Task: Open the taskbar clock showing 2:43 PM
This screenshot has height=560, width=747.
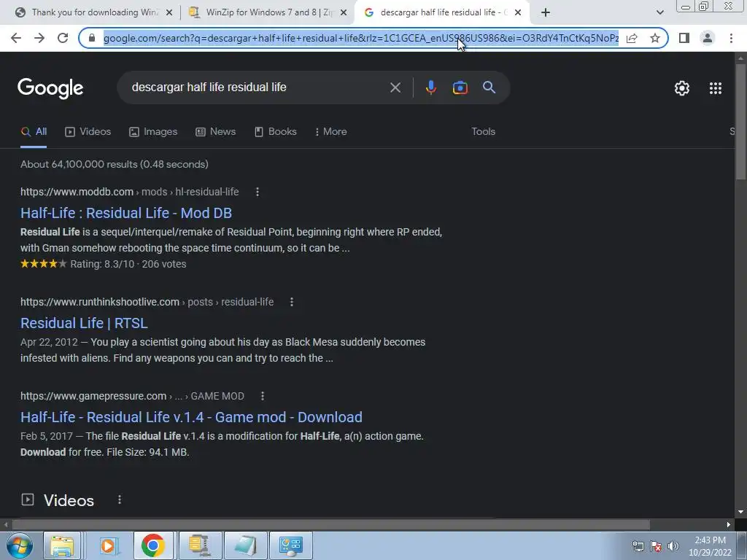Action: (710, 546)
